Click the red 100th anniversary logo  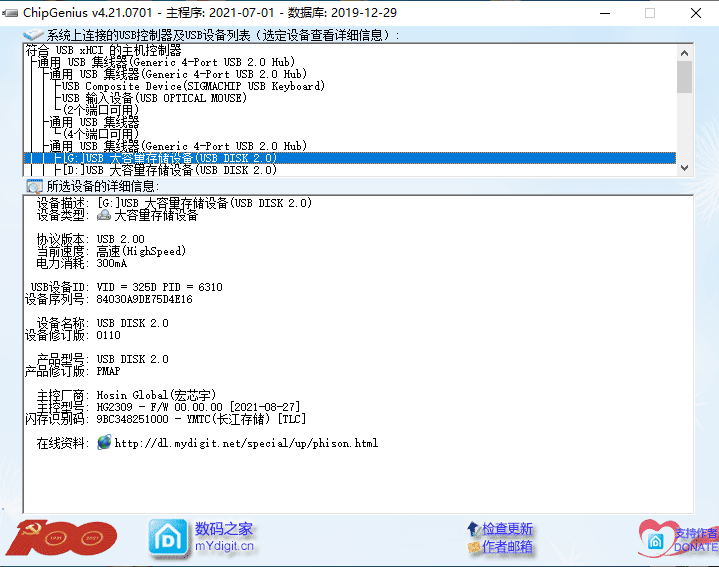tap(61, 538)
